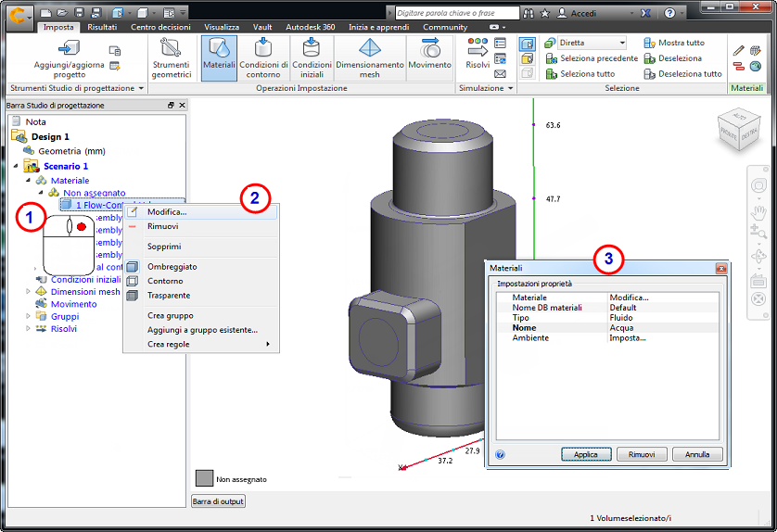Toggle the second selection mode button
Viewport: 777px width, 532px height.
(x=528, y=59)
